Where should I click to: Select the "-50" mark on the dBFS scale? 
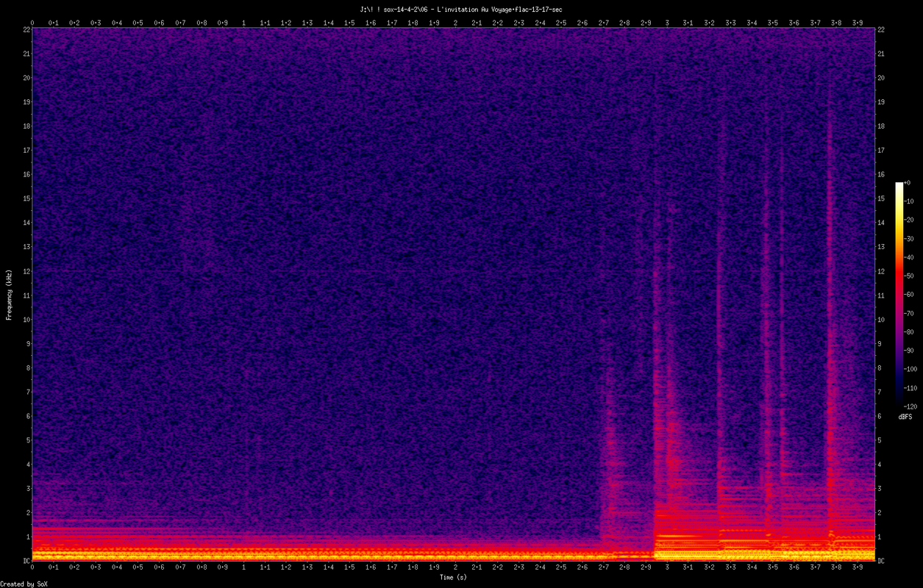pyautogui.click(x=910, y=276)
